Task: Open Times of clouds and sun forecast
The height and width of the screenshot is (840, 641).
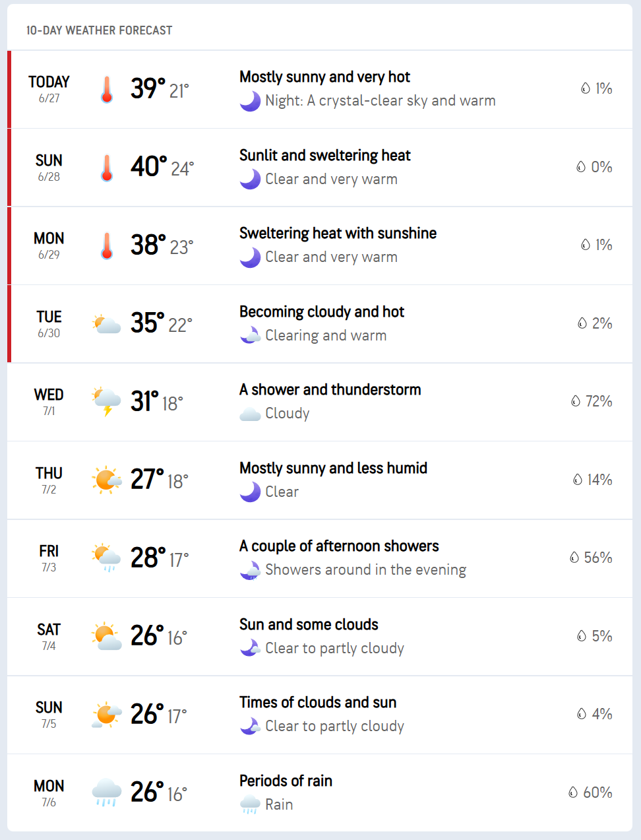Action: (x=318, y=703)
